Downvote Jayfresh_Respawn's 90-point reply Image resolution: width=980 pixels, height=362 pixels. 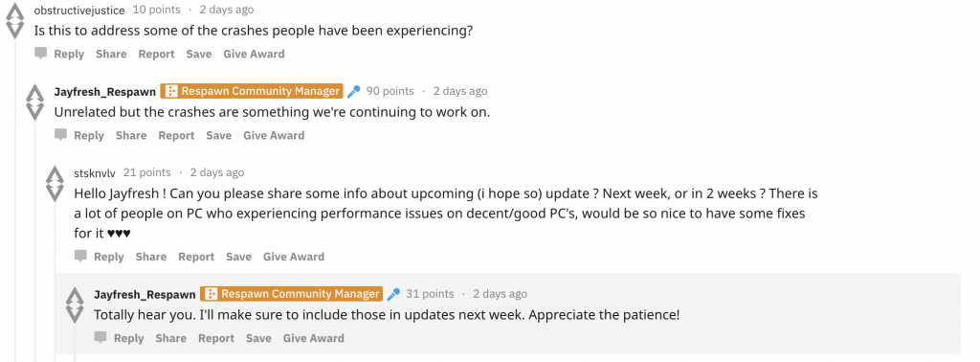34,111
